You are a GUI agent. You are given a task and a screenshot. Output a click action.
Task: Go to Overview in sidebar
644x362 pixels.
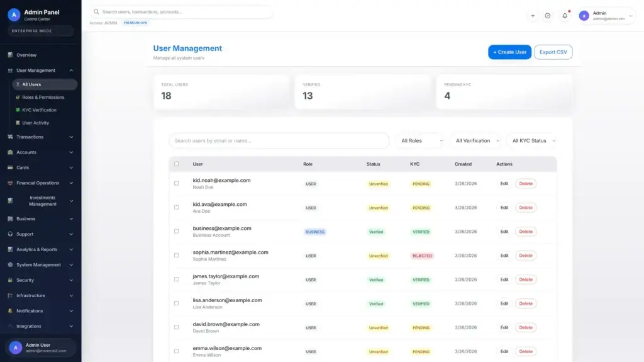click(x=41, y=55)
